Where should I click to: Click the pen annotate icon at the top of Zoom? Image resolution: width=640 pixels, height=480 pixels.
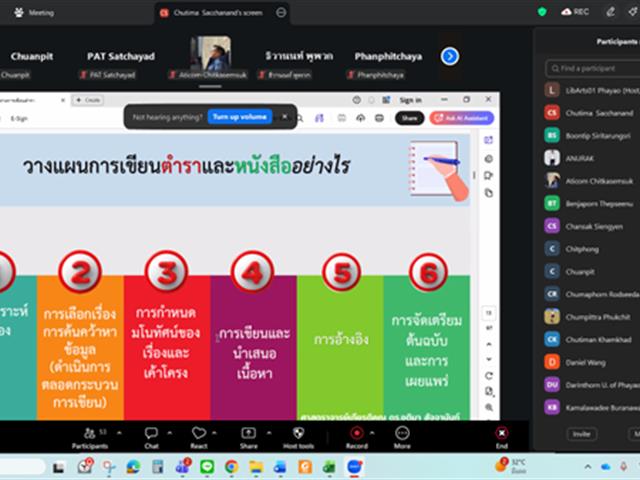pyautogui.click(x=611, y=12)
